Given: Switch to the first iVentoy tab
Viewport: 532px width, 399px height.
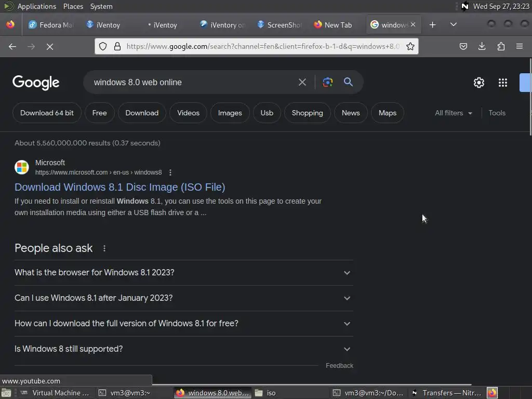Looking at the screenshot, I should pyautogui.click(x=103, y=25).
